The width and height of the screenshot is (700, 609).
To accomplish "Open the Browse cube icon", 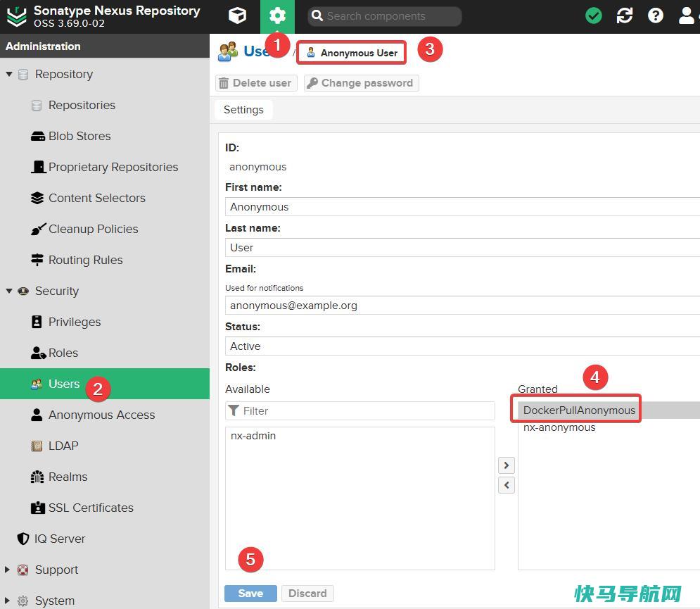I will pyautogui.click(x=237, y=16).
